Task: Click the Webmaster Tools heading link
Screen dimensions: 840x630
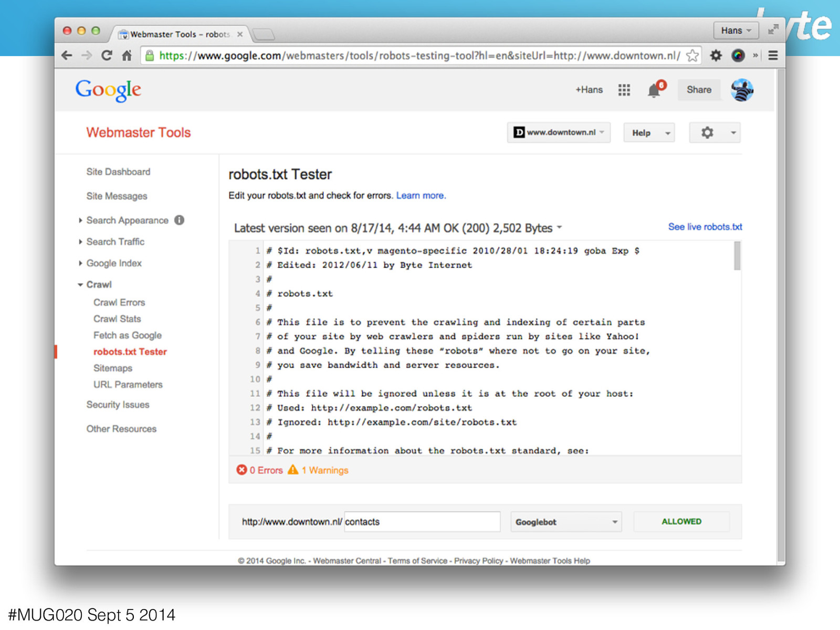Action: pos(139,132)
